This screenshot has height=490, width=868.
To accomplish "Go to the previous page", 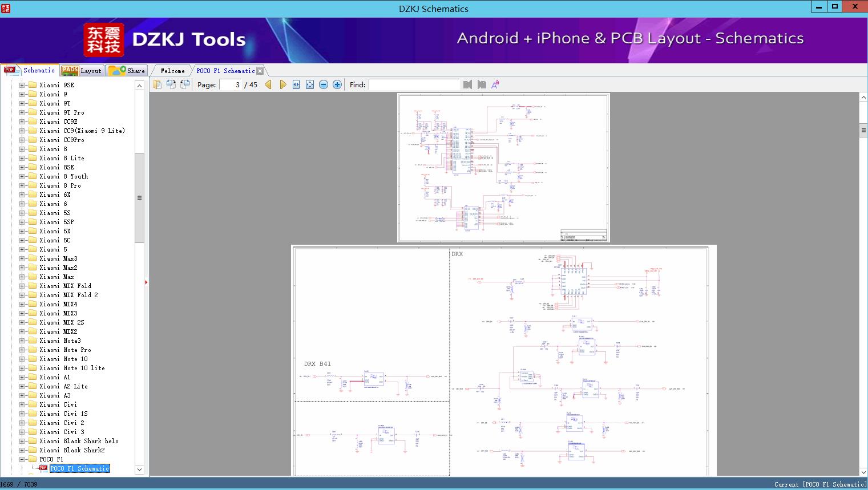I will click(x=268, y=84).
